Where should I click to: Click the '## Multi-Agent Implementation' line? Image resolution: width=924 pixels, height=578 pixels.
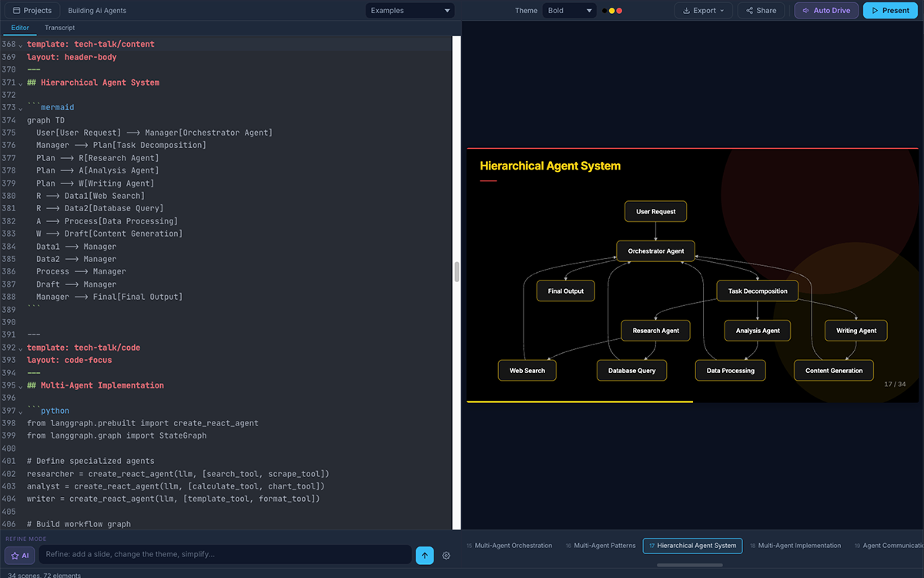point(95,385)
